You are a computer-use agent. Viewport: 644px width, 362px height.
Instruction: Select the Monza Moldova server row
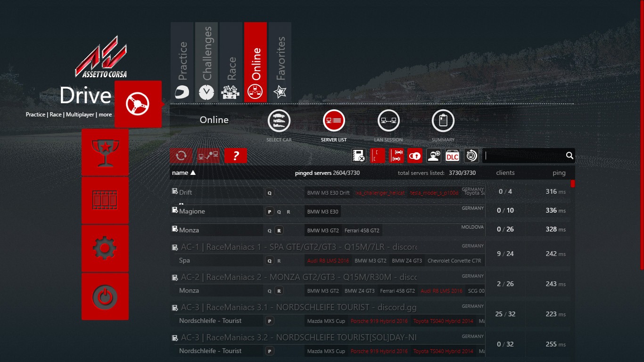(370, 230)
